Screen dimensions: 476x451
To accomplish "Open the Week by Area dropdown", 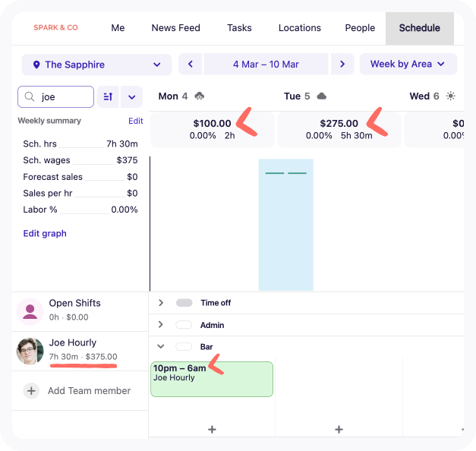I will point(408,64).
